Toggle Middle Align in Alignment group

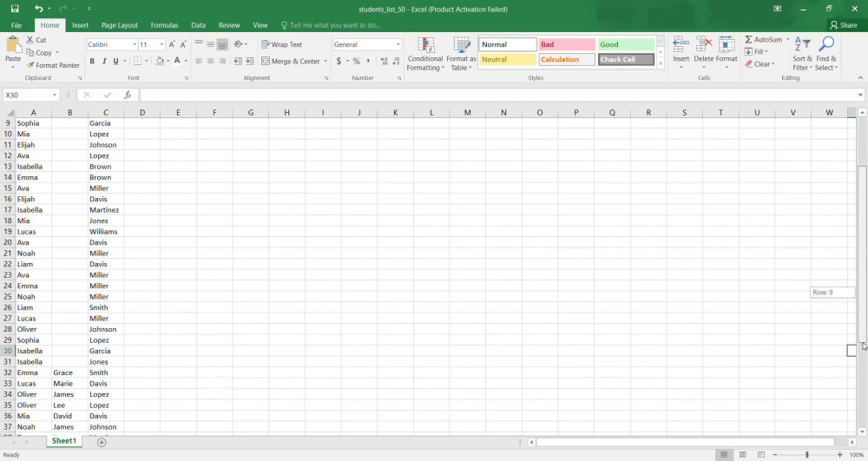[x=210, y=44]
